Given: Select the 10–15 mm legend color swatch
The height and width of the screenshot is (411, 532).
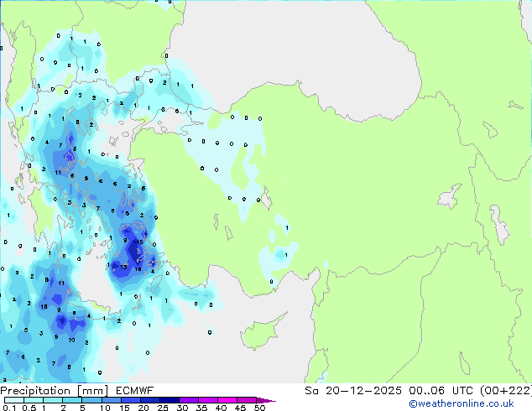Looking at the screenshot, I should pyautogui.click(x=111, y=400).
